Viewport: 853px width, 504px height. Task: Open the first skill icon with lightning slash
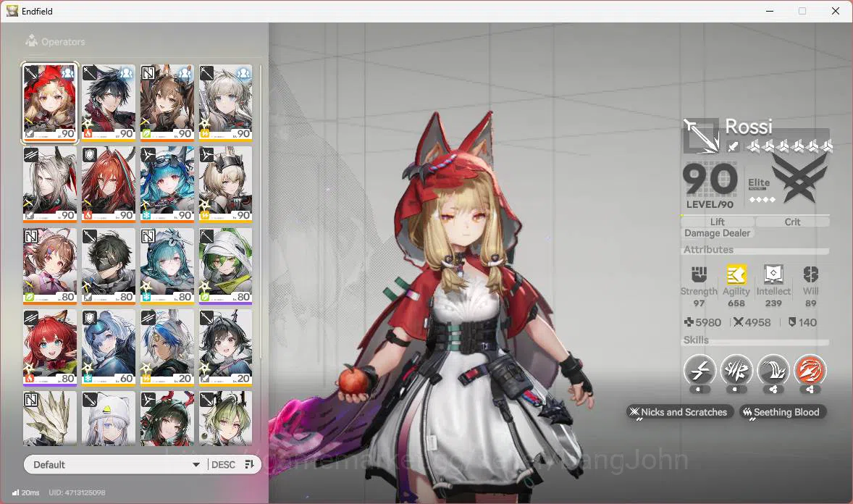(699, 371)
